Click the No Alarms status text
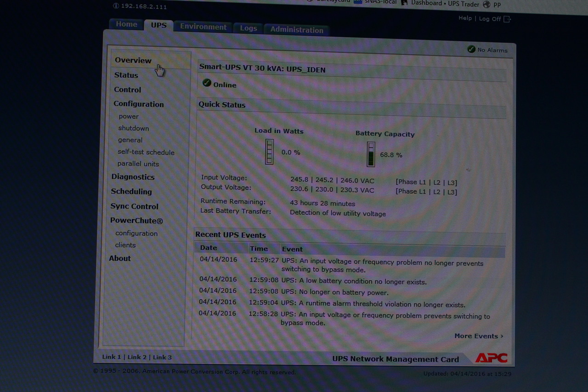Viewport: 588px width, 392px height. 492,50
